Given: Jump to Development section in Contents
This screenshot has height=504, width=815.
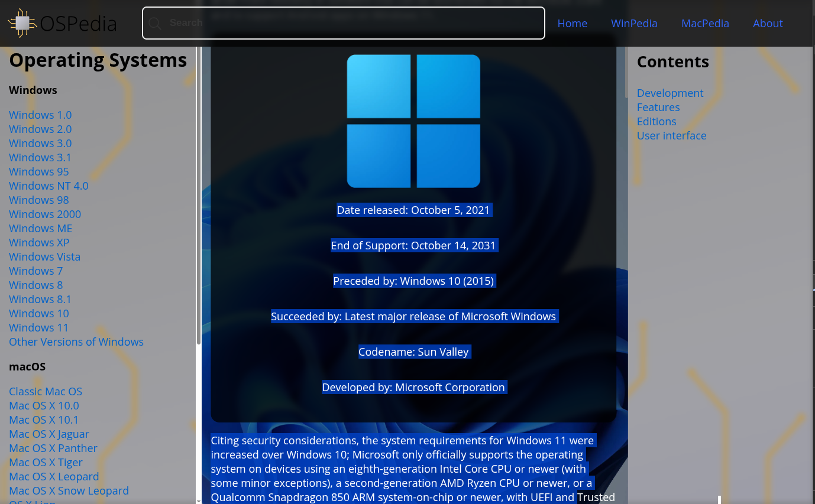Looking at the screenshot, I should coord(670,93).
